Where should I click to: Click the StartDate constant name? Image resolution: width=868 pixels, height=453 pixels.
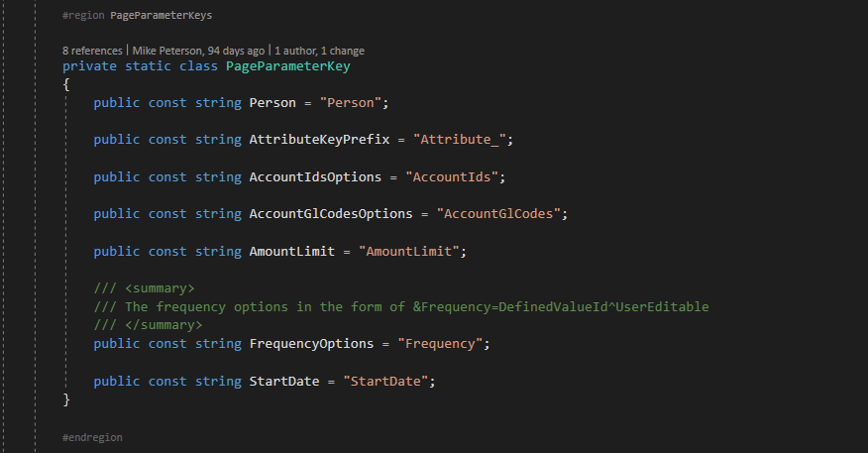click(x=284, y=382)
